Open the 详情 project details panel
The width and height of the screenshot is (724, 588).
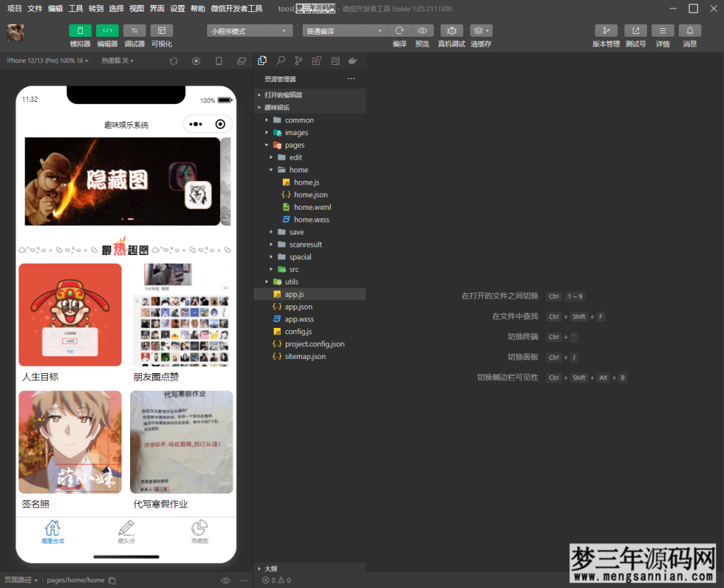pos(663,30)
